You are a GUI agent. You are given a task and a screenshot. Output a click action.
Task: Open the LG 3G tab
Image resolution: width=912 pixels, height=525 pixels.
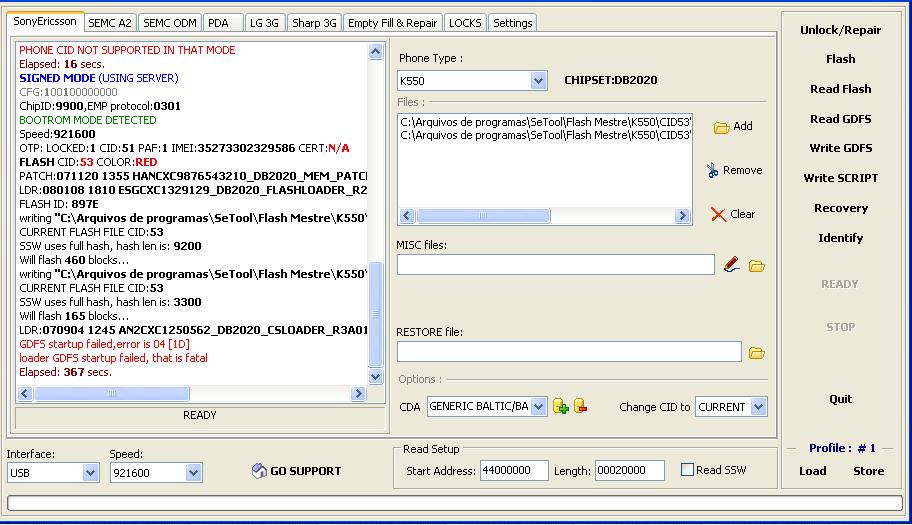tap(265, 23)
